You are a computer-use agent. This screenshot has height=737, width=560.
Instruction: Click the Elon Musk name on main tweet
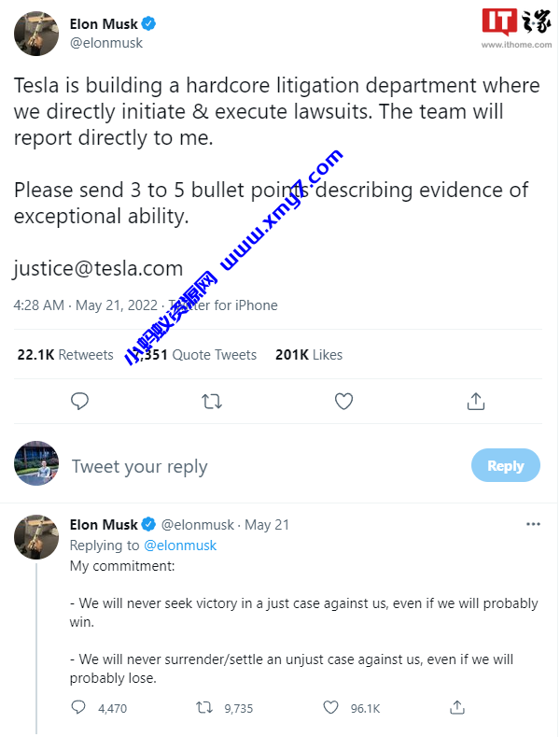(x=104, y=23)
